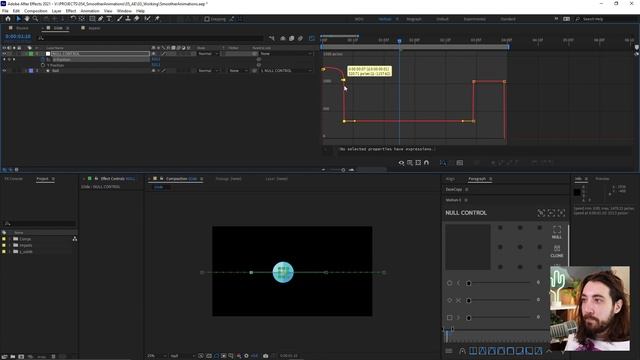Expand the Imports folder in Project panel
Viewport: 640px width, 360px height.
[x=9, y=245]
